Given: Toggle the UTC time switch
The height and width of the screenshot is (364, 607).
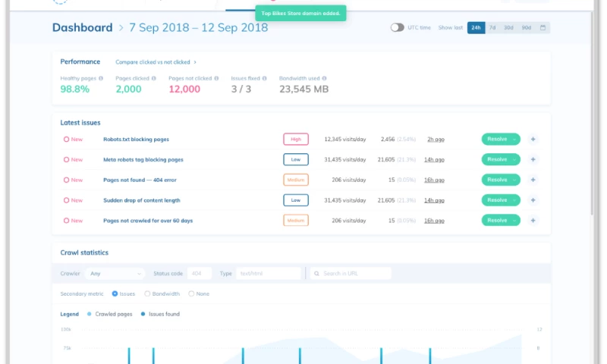Looking at the screenshot, I should pyautogui.click(x=397, y=28).
